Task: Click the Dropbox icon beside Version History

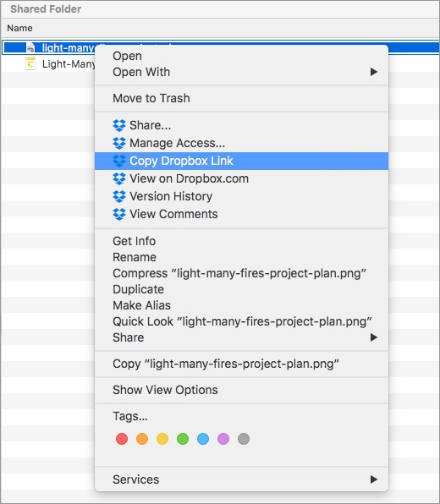Action: tap(119, 196)
